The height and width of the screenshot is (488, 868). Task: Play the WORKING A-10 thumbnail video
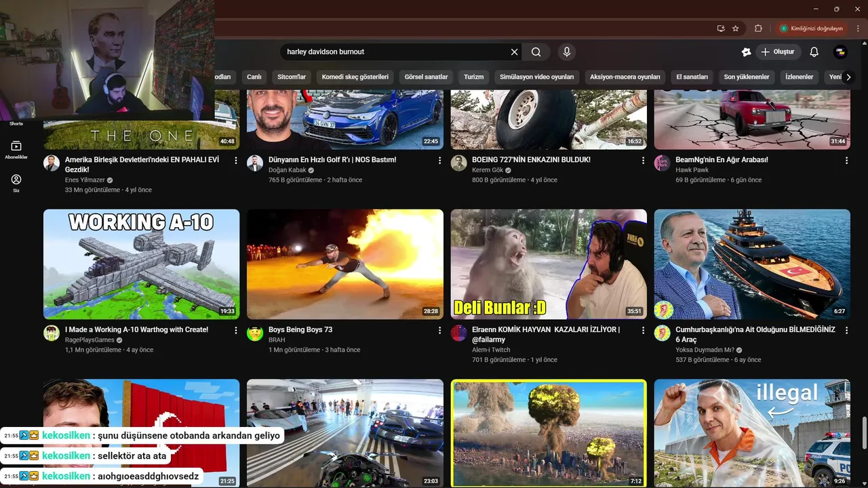point(141,264)
